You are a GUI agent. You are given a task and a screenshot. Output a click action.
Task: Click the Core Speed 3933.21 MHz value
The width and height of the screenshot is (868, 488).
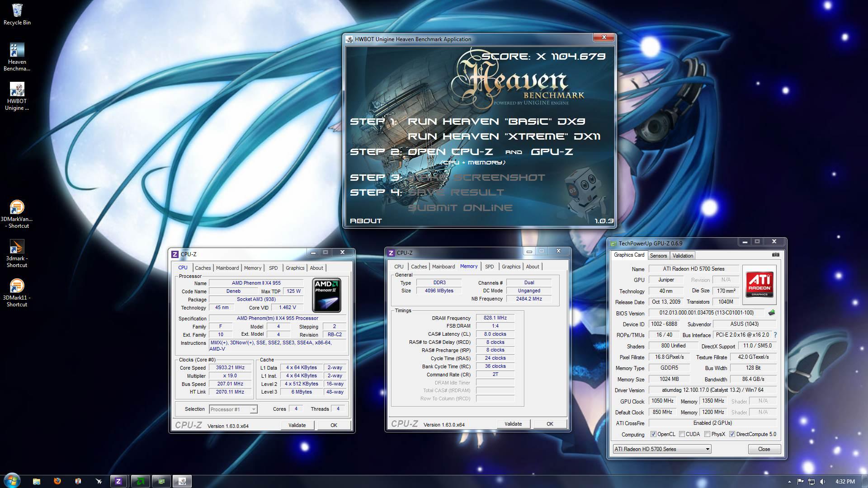[230, 368]
